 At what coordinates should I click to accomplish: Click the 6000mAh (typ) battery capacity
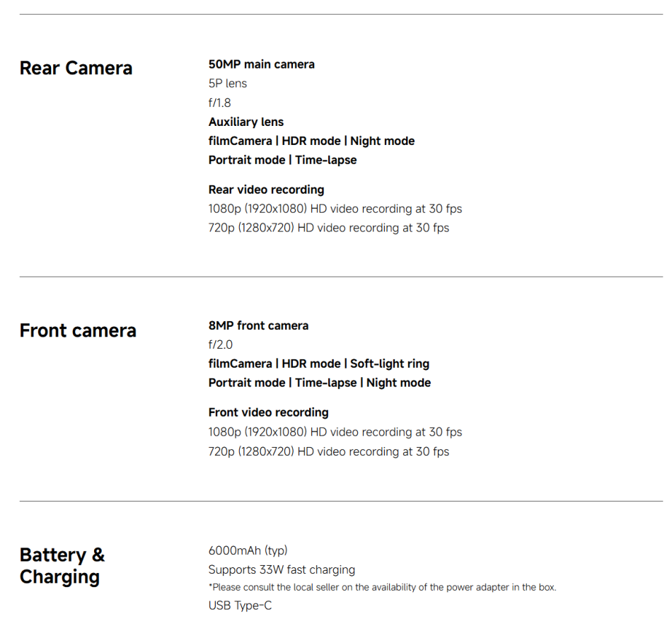[248, 550]
